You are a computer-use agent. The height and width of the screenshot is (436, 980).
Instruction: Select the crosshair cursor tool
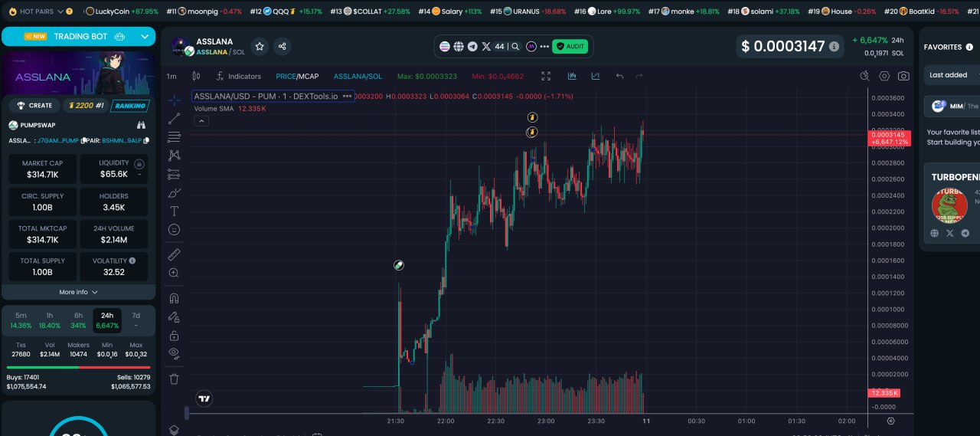point(174,100)
